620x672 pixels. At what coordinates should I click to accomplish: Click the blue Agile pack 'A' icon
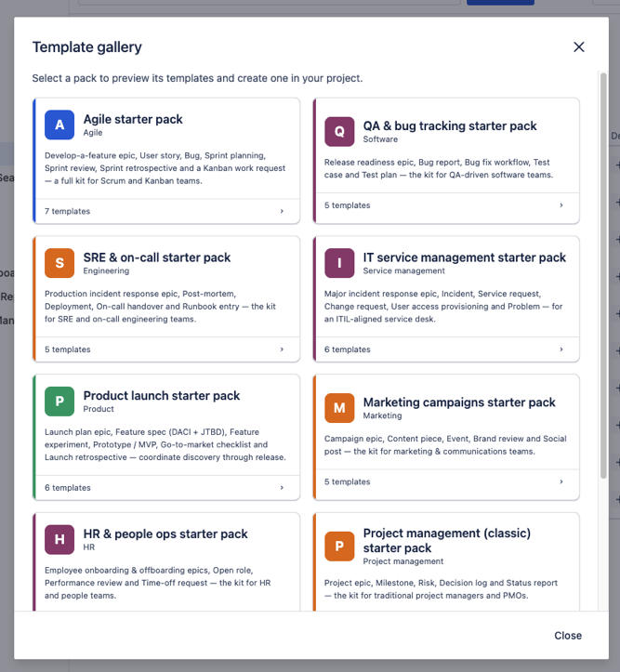[x=59, y=125]
